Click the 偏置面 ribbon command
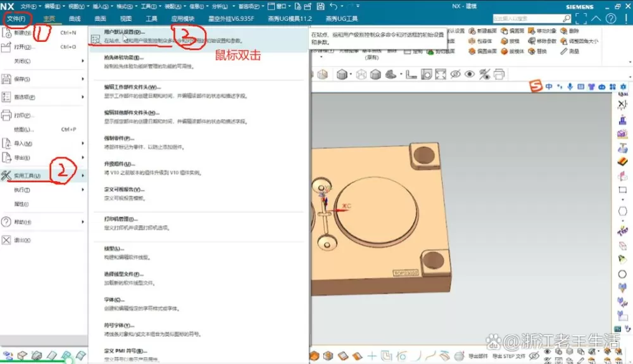Viewport: 633px width, 364px height. (513, 30)
